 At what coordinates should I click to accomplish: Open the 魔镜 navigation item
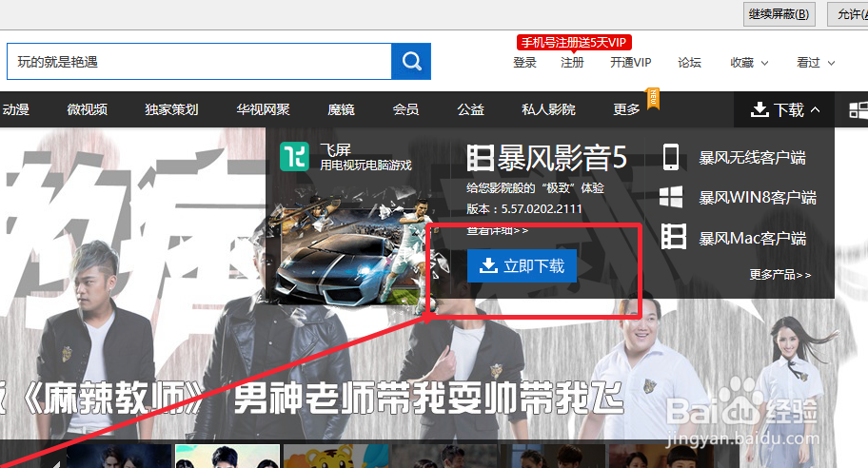(341, 109)
